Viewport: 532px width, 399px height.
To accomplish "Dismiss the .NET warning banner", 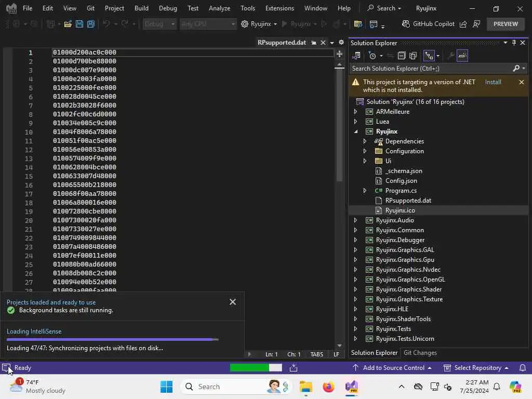I will point(522,82).
